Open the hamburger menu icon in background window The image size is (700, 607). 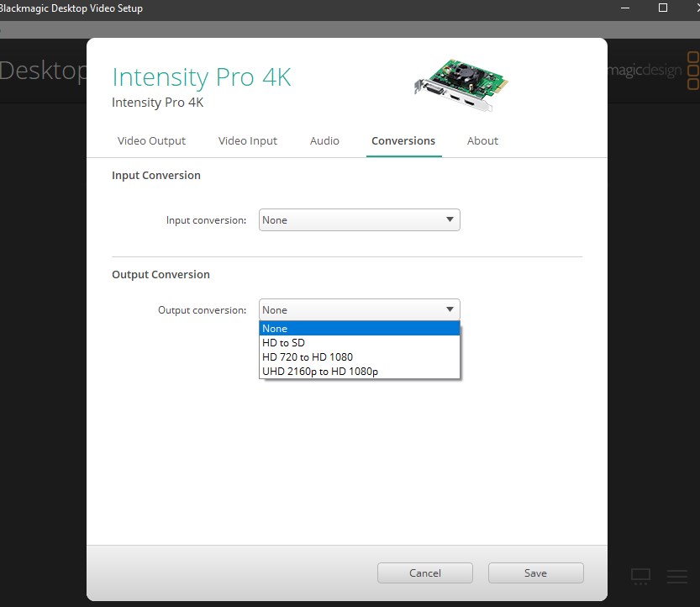tap(677, 576)
